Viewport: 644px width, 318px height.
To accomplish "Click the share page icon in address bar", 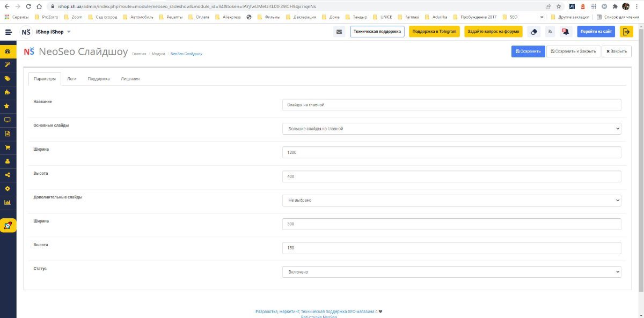I will point(548,6).
